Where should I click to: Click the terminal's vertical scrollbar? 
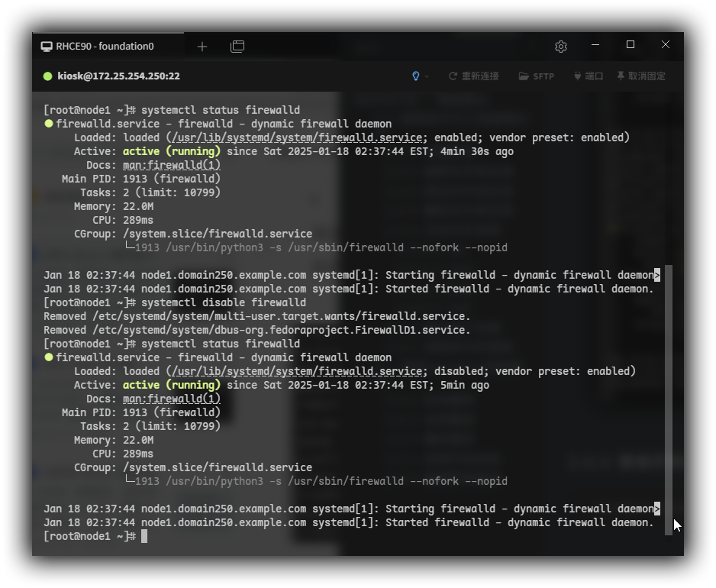669,397
